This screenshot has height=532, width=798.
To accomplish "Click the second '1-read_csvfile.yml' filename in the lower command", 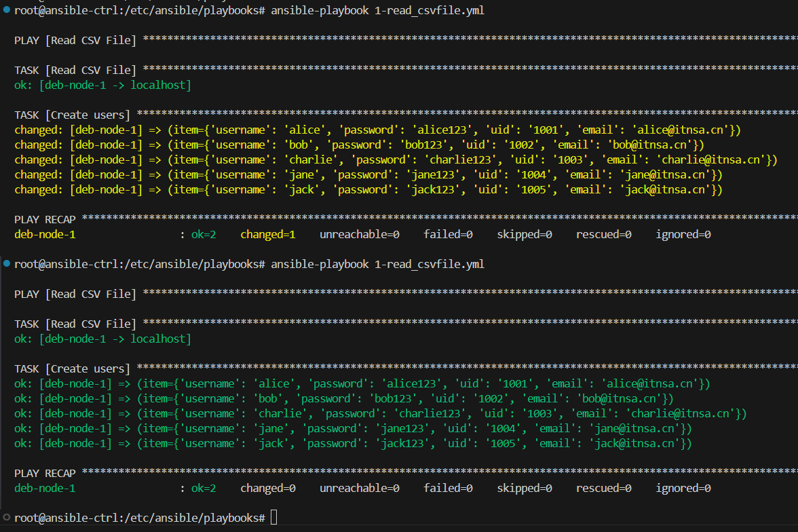I will tap(429, 264).
